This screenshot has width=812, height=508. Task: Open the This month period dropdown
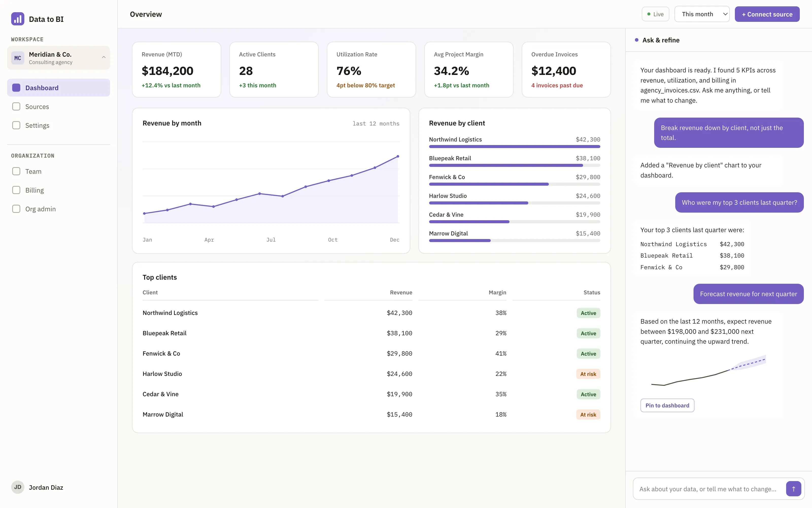pos(702,14)
